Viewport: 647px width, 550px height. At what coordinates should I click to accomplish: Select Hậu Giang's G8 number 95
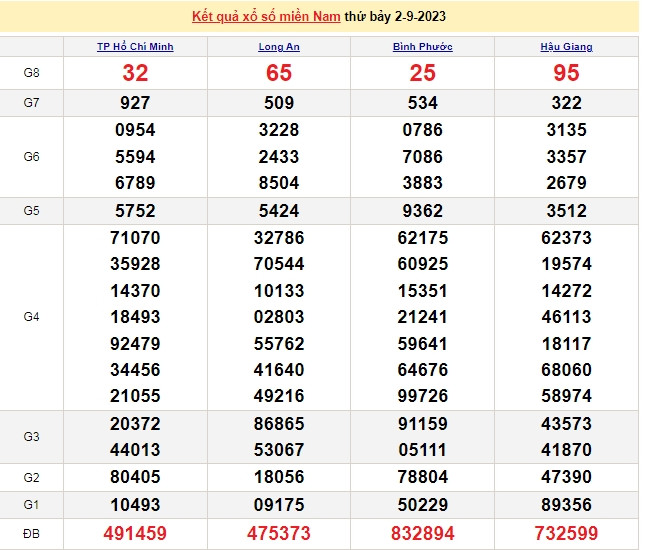tap(566, 73)
